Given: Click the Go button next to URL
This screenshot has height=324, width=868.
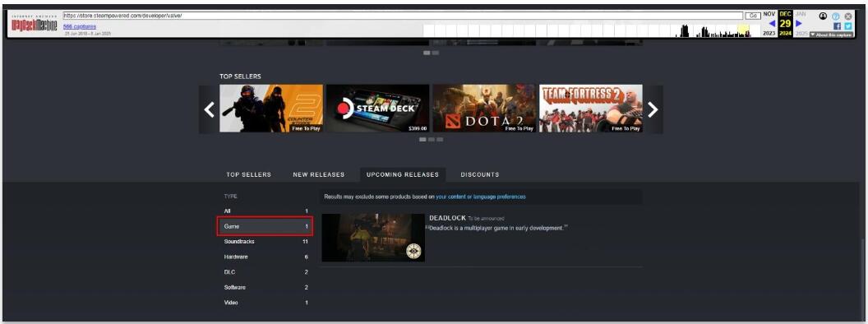Looking at the screenshot, I should 753,16.
